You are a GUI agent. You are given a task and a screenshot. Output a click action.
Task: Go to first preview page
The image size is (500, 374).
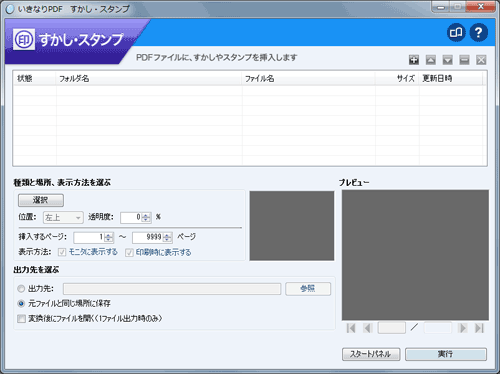point(351,328)
